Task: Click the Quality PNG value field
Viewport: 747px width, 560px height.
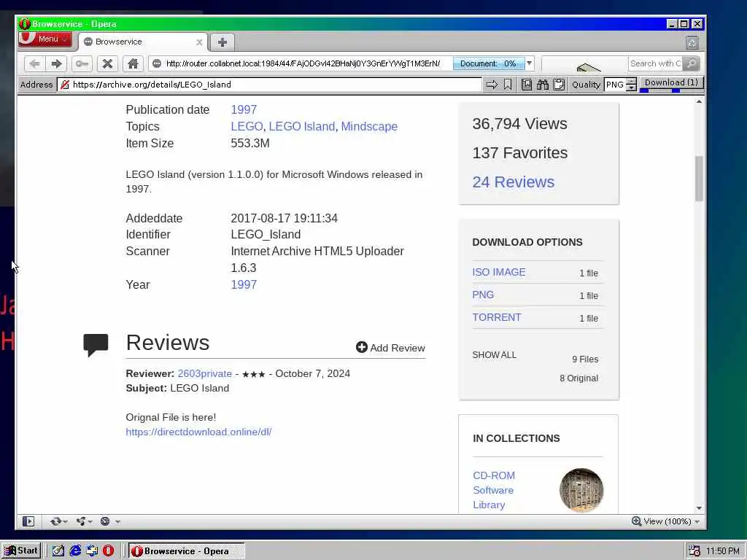Action: (614, 85)
